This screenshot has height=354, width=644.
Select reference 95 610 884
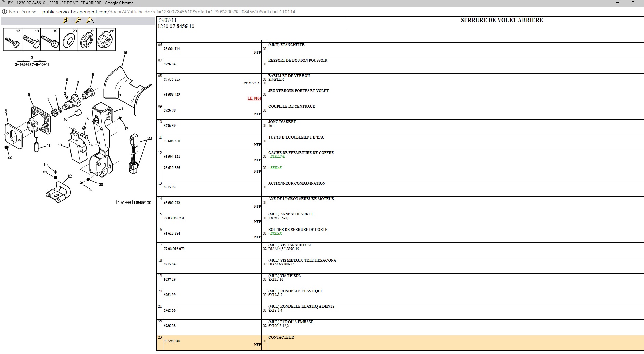click(172, 233)
